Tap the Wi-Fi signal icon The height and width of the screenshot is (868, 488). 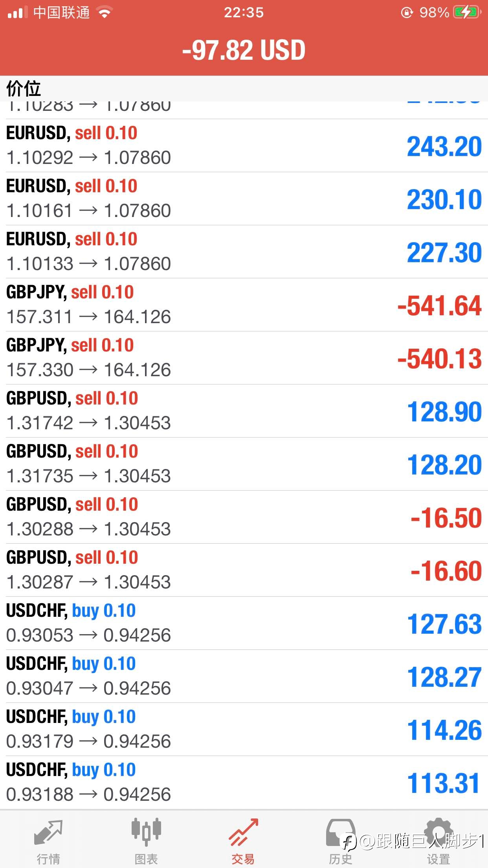coord(105,13)
